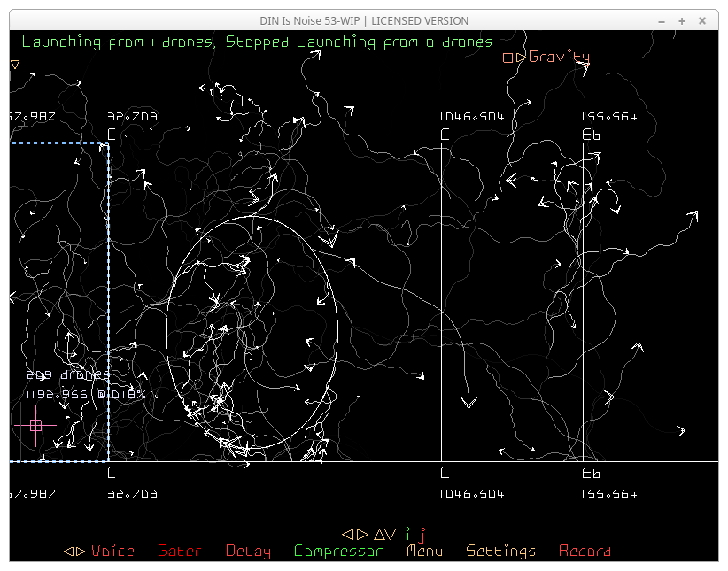Open the Settings screen
The width and height of the screenshot is (728, 571).
(500, 552)
